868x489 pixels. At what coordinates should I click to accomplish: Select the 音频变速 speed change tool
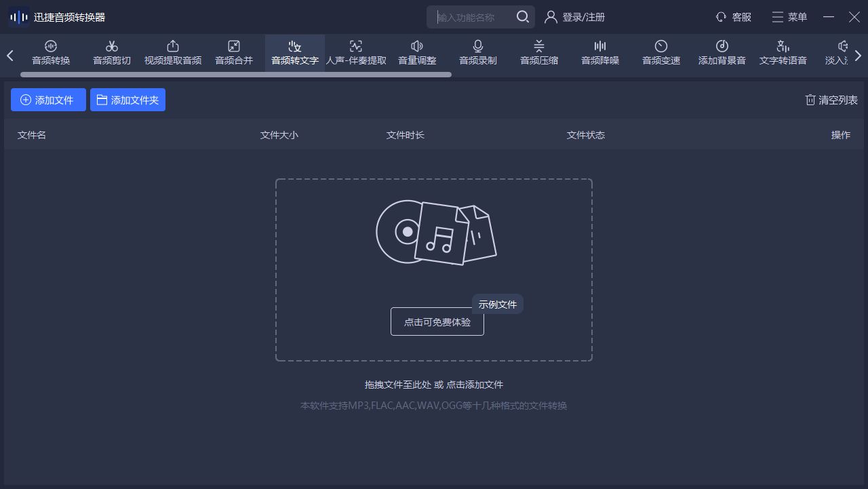point(661,53)
